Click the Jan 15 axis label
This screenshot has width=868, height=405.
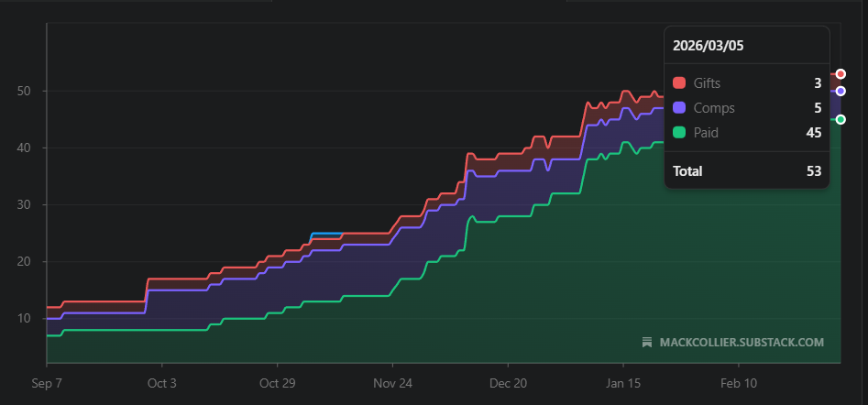point(623,383)
